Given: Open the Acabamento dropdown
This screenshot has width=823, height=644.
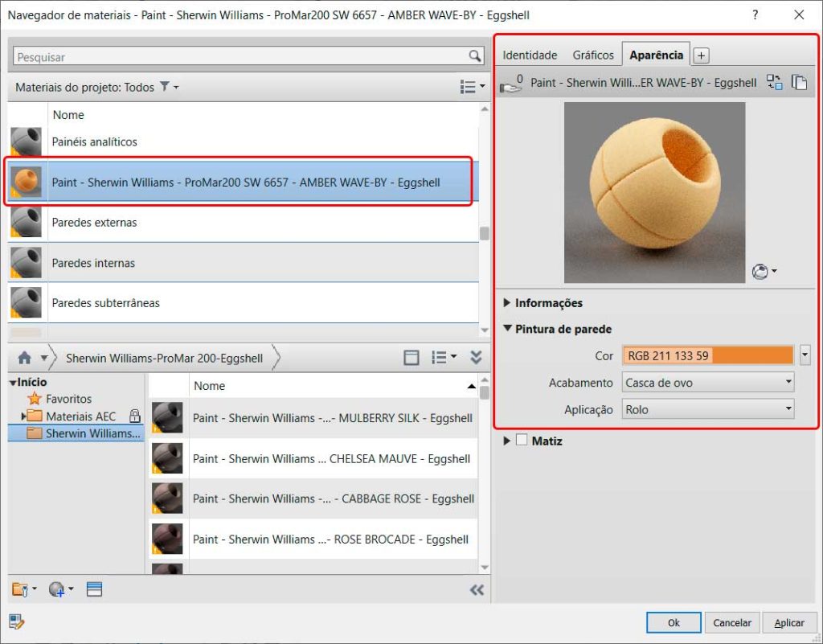Looking at the screenshot, I should (708, 383).
